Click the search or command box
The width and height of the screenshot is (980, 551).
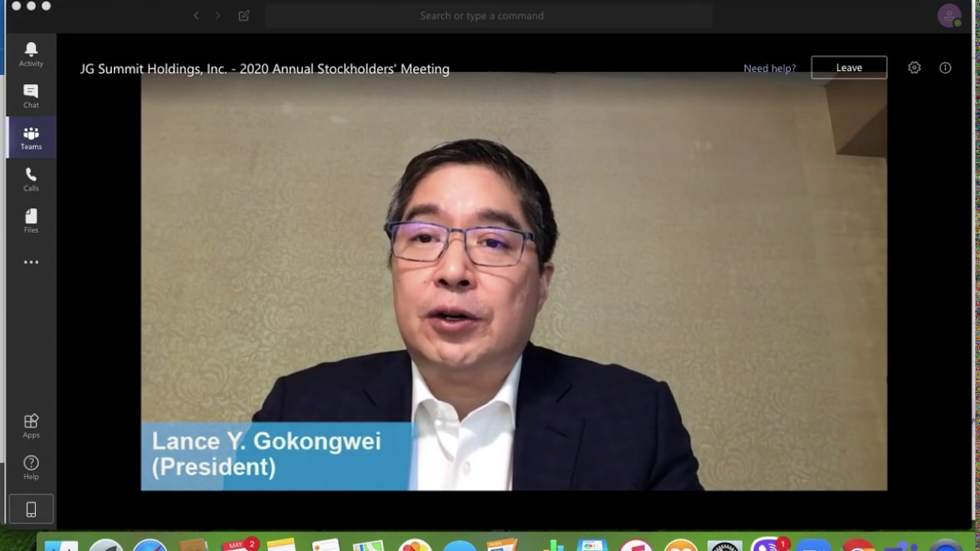pyautogui.click(x=488, y=15)
